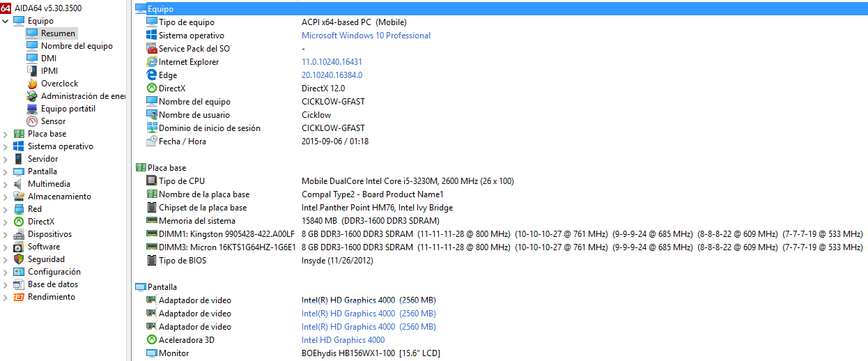Image resolution: width=868 pixels, height=361 pixels.
Task: Open second Adaptador de video Intel link
Action: click(369, 314)
